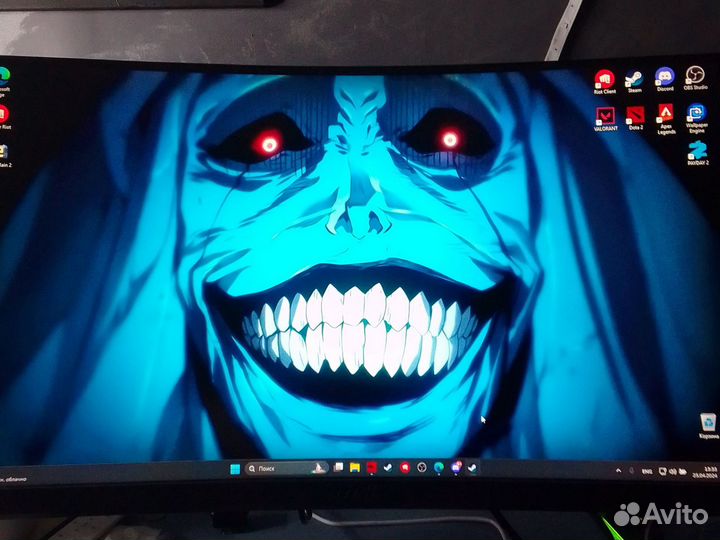Open the volume control in system tray

click(673, 472)
